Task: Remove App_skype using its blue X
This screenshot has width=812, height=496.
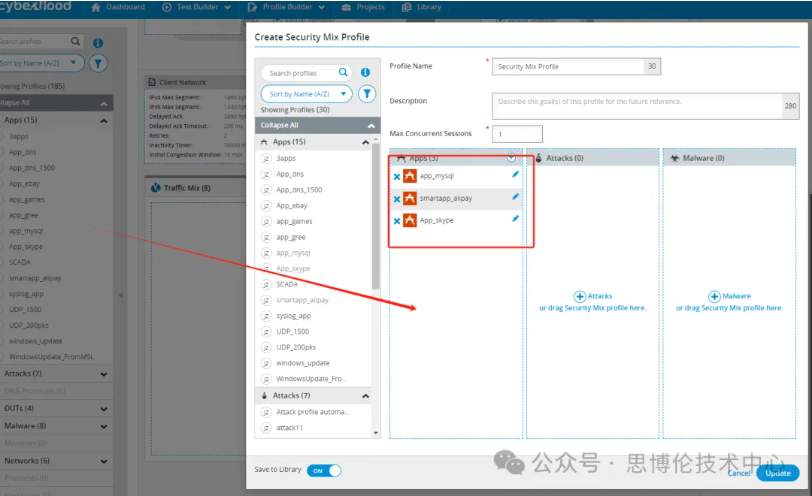Action: (x=397, y=221)
